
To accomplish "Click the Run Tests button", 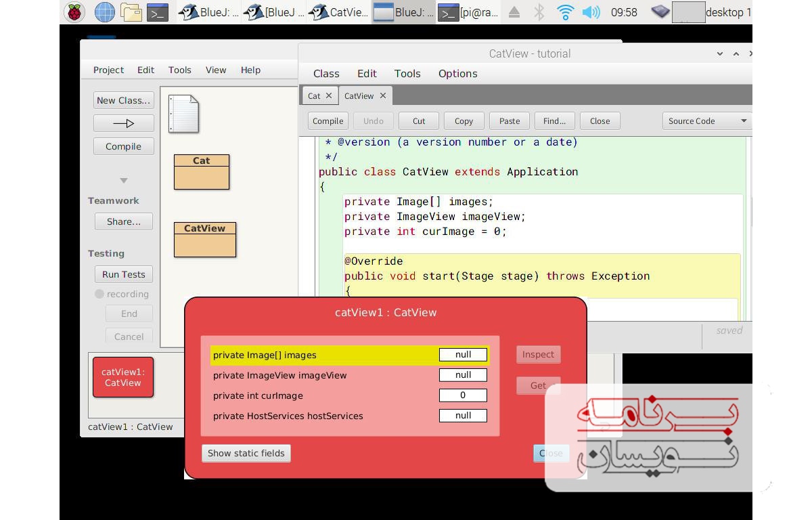I will pos(123,274).
